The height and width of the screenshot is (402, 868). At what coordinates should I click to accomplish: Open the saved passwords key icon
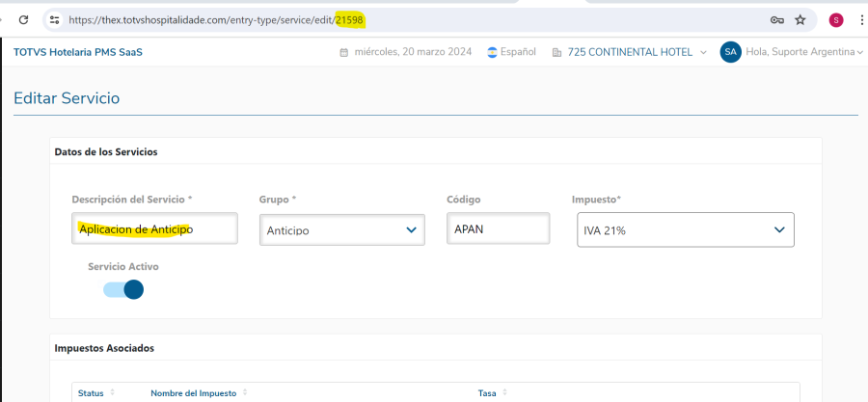pos(776,19)
